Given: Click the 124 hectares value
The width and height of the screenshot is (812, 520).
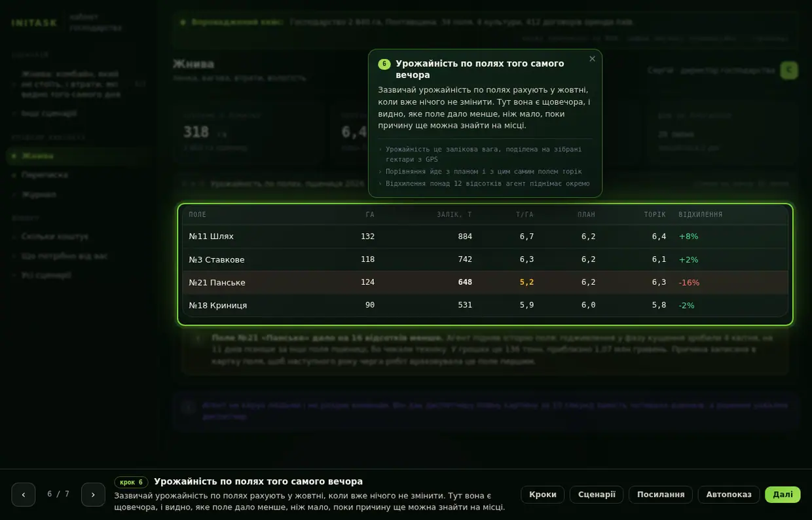Looking at the screenshot, I should point(367,282).
